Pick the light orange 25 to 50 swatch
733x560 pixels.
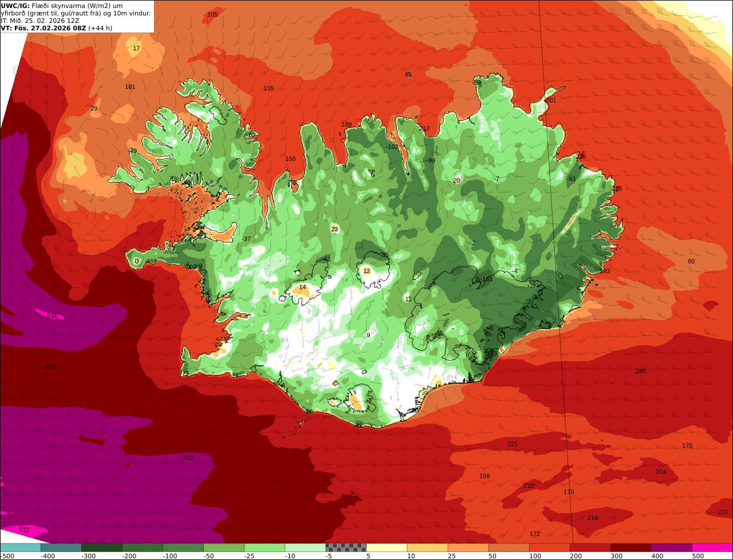[468, 547]
